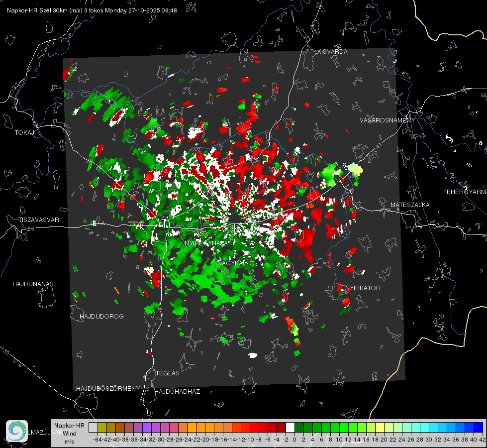Screen dimensions: 487x448
Task: Click the '-64' value on the legend scale
Action: 97,440
